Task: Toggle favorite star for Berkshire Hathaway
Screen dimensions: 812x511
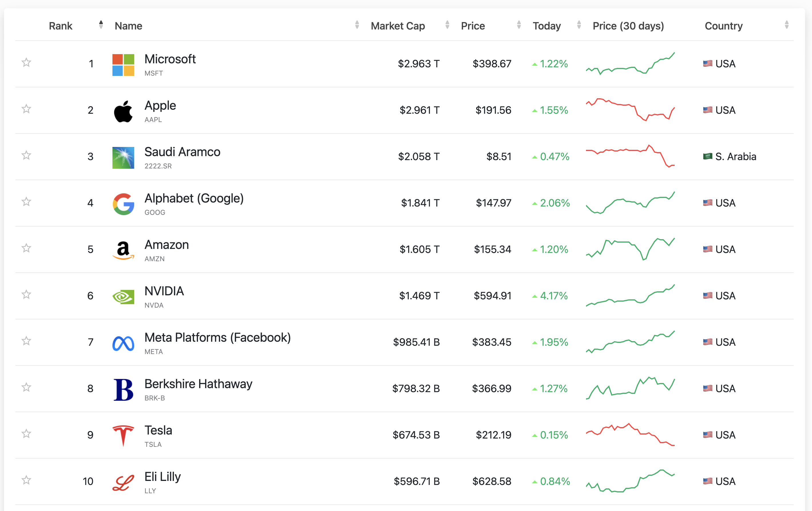Action: pos(26,388)
